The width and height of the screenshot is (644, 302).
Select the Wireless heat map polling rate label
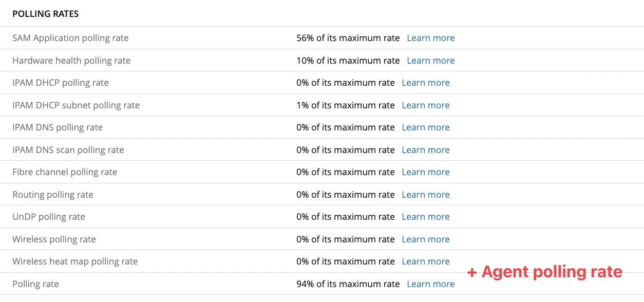coord(75,261)
